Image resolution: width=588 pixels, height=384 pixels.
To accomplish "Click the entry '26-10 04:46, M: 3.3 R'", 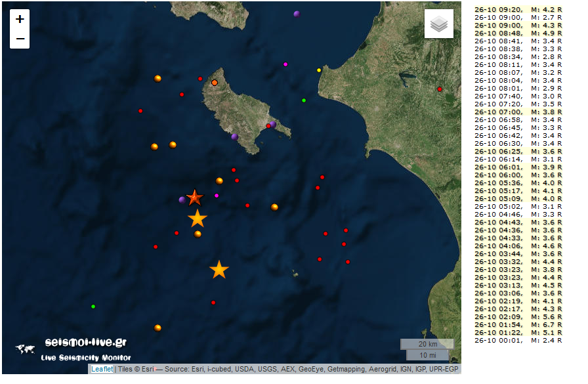I will 518,215.
